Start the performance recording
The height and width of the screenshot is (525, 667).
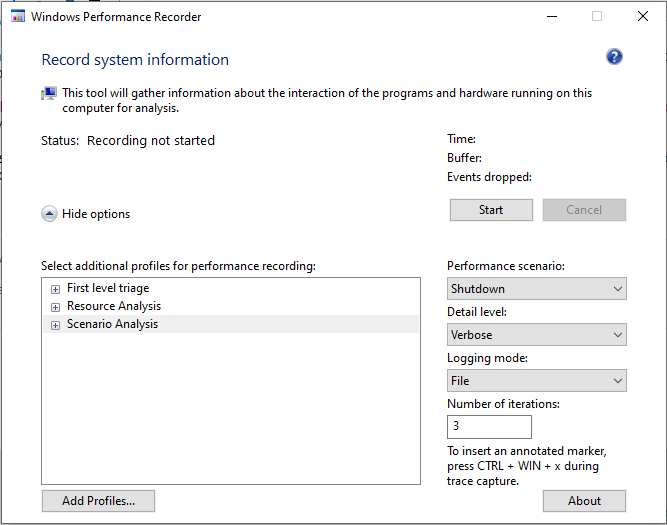pyautogui.click(x=491, y=210)
